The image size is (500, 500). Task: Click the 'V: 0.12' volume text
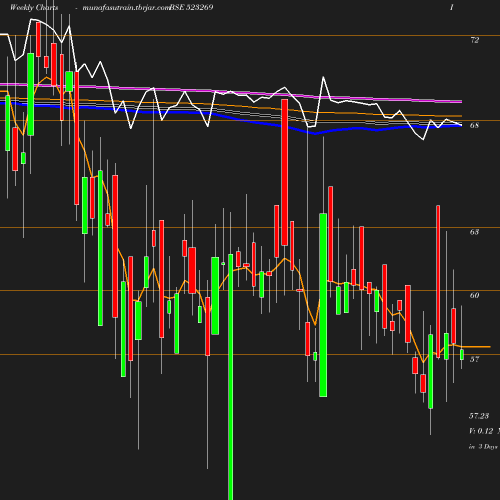(481, 431)
